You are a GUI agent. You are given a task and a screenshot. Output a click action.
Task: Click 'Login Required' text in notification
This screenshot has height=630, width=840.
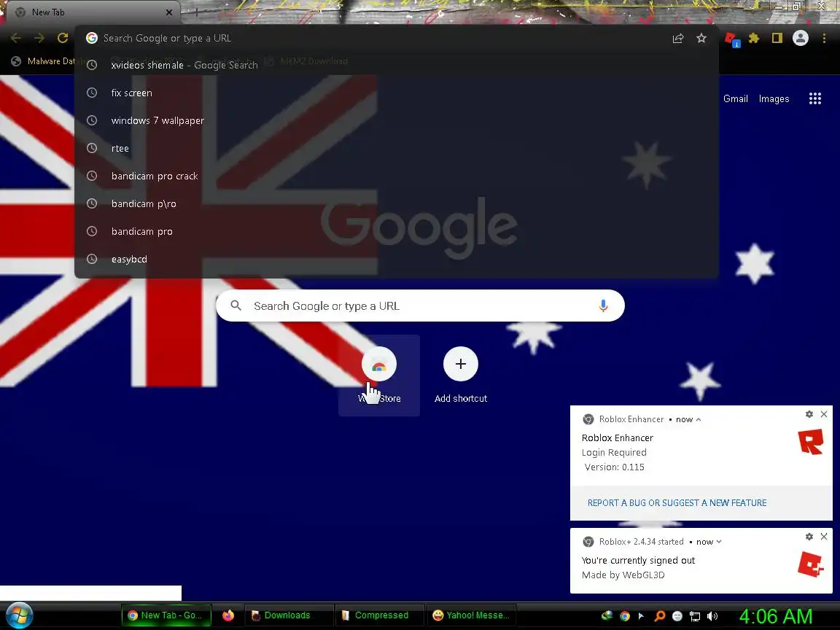614,453
